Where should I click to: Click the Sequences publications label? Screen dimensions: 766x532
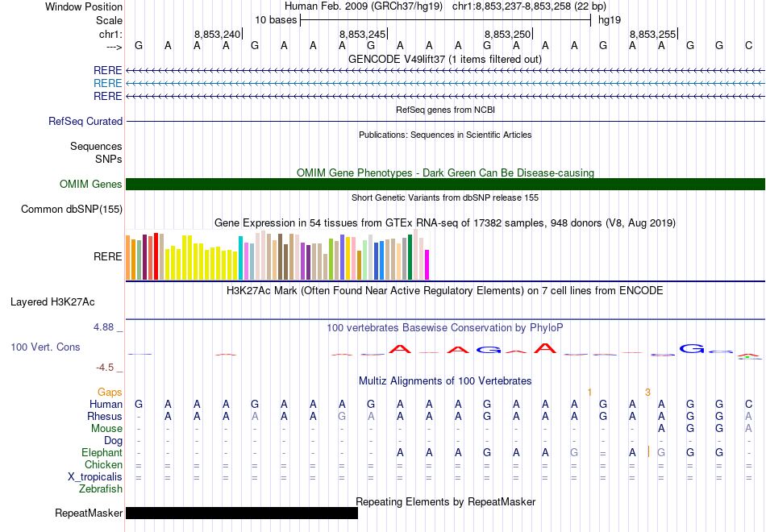[96, 147]
